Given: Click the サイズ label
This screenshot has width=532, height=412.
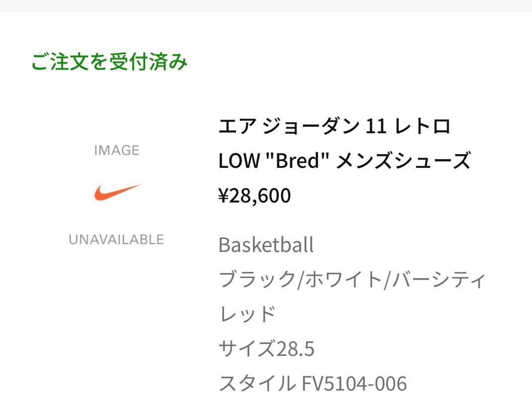Looking at the screenshot, I should pyautogui.click(x=247, y=349).
